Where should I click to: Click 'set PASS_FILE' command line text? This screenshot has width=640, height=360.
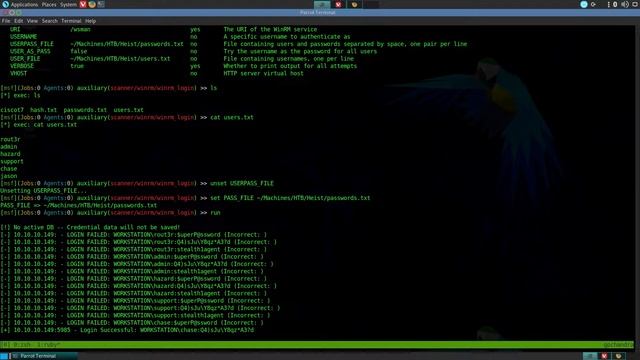(x=290, y=198)
